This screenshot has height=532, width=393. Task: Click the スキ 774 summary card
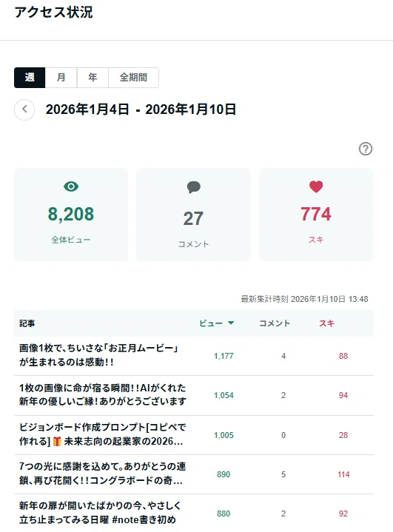[x=316, y=215]
